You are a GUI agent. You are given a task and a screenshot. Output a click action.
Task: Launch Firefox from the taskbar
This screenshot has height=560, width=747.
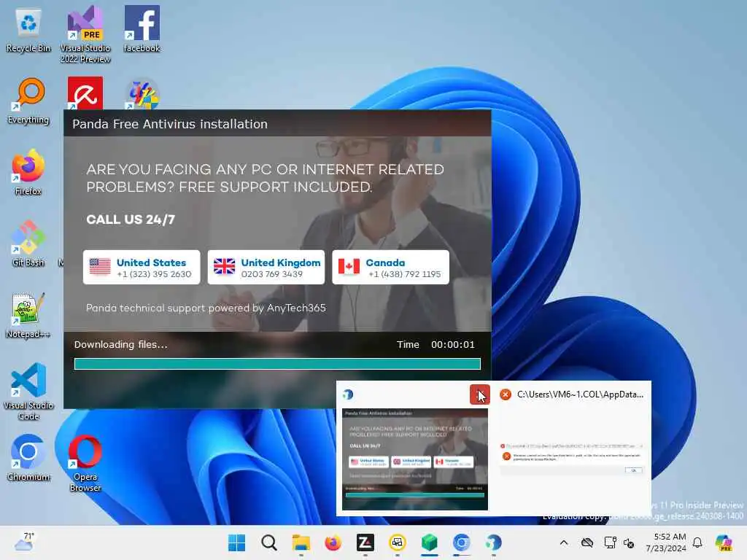tap(333, 542)
